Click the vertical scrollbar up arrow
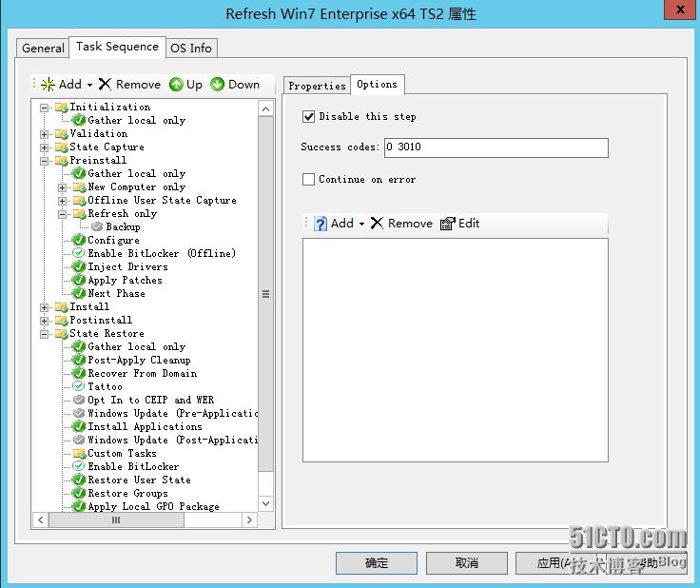 (265, 108)
